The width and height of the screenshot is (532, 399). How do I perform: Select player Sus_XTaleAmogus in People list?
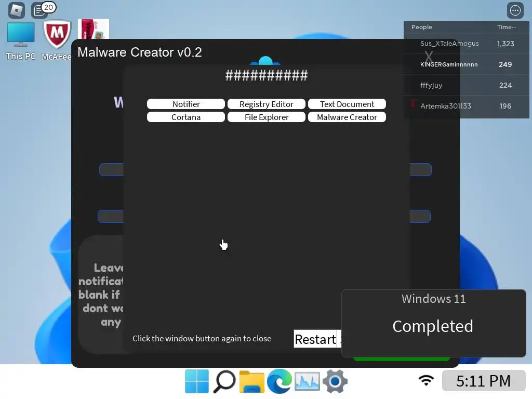(x=466, y=44)
